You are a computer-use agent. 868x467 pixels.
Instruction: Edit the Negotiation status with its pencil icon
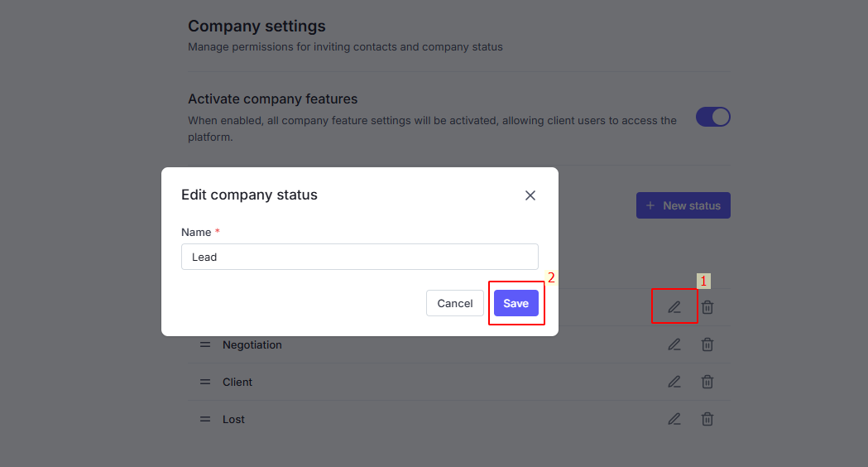tap(674, 344)
